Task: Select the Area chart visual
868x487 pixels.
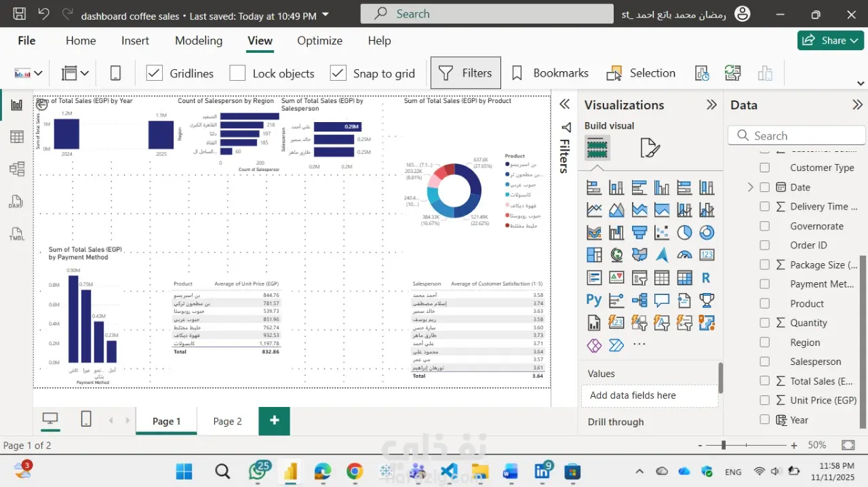Action: (x=616, y=210)
